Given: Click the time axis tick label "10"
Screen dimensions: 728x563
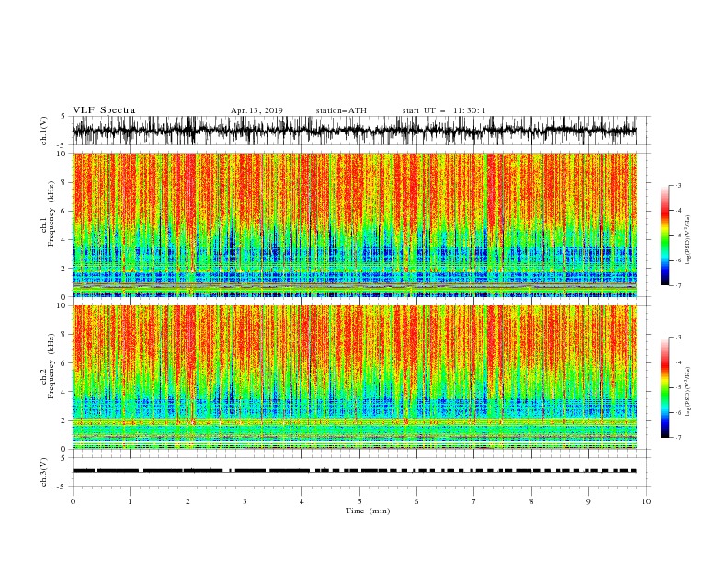Looking at the screenshot, I should pyautogui.click(x=646, y=501).
